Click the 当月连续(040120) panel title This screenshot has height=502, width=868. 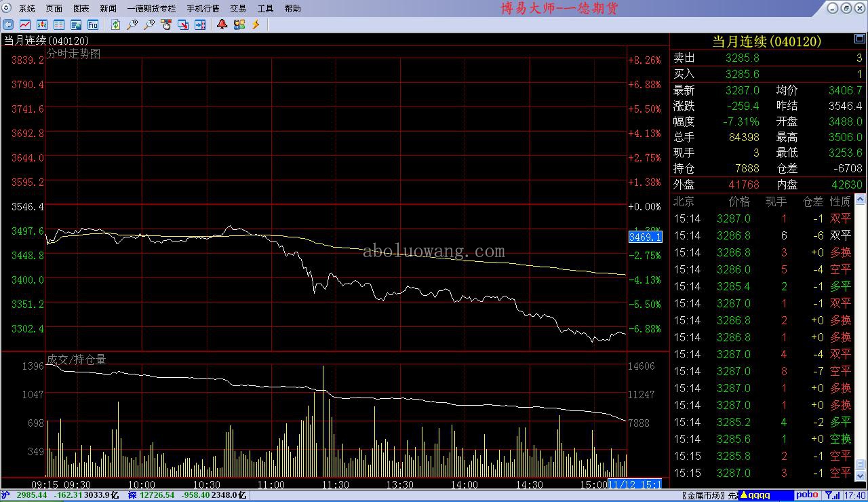tap(766, 41)
